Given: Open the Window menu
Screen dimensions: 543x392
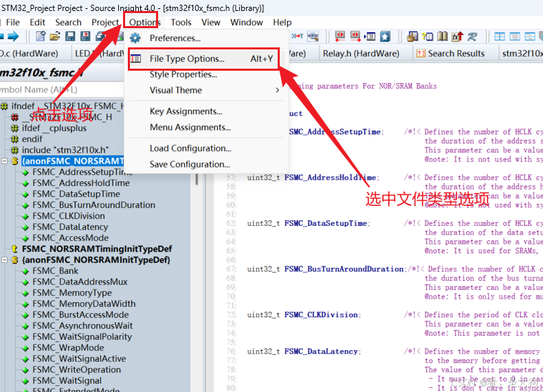Looking at the screenshot, I should click(x=247, y=23).
